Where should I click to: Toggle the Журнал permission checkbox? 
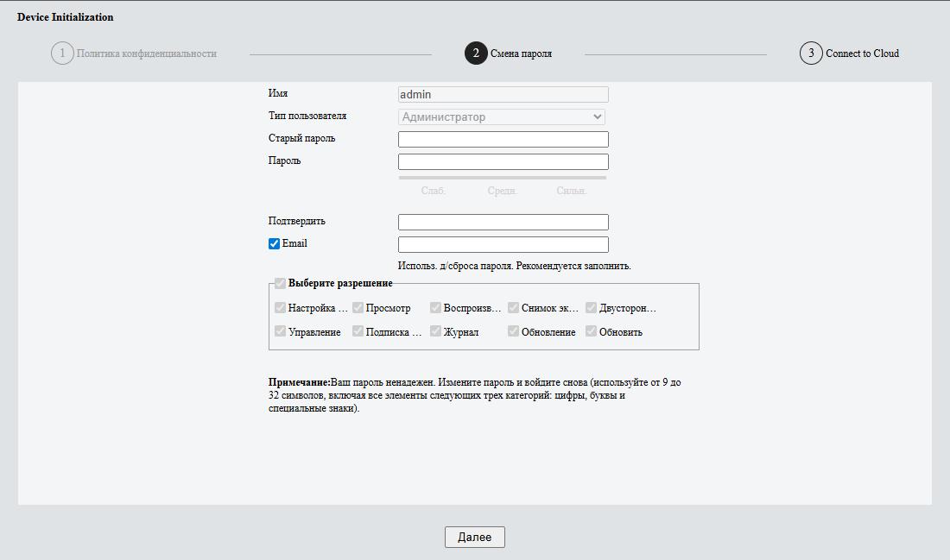[x=435, y=331]
